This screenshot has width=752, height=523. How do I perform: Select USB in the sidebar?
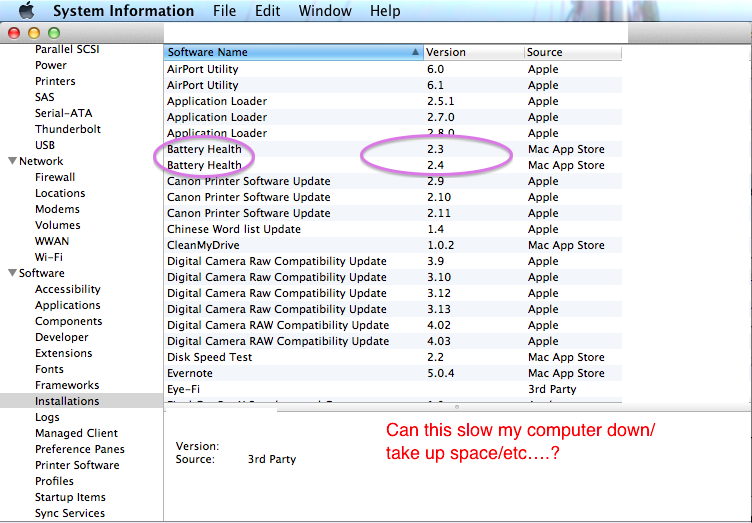tap(45, 145)
